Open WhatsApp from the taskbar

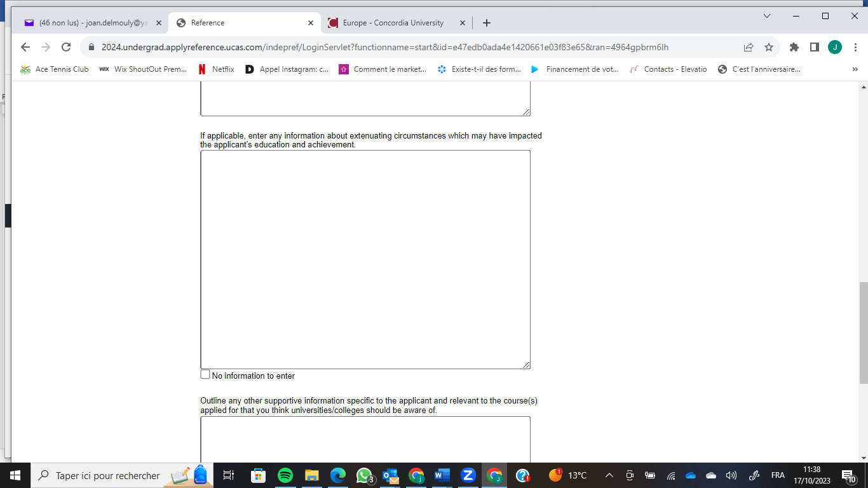[x=364, y=475]
